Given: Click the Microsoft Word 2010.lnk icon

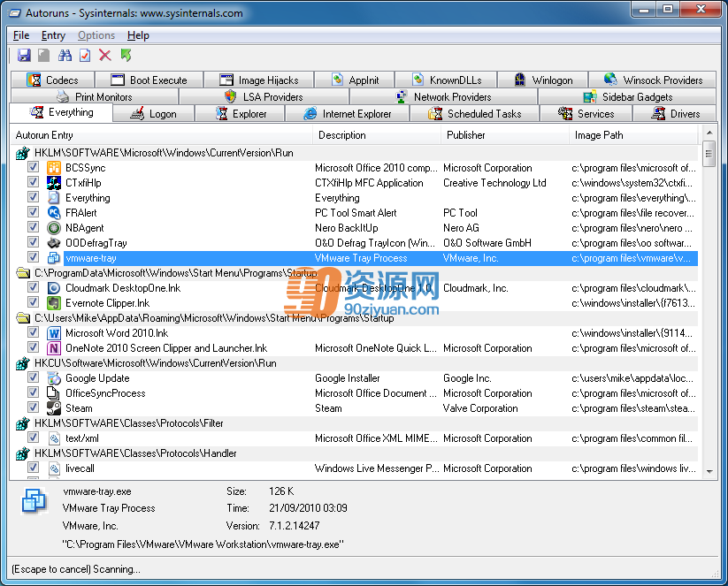Looking at the screenshot, I should 54,333.
